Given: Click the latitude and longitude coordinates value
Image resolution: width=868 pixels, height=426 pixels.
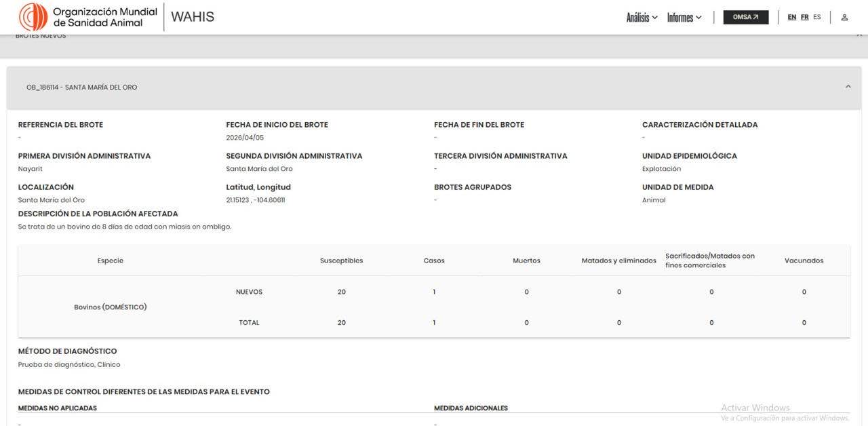Looking at the screenshot, I should [x=255, y=200].
